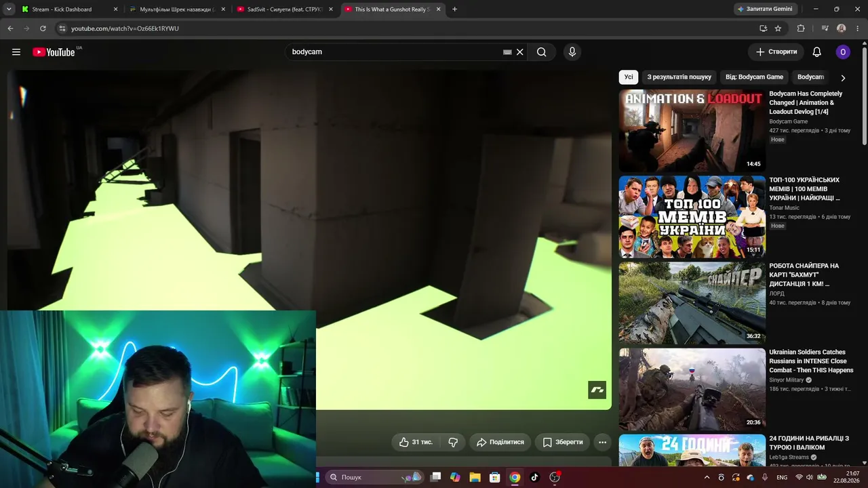Viewport: 868px width, 488px height.
Task: Open YouTube notifications bell
Action: [x=817, y=52]
